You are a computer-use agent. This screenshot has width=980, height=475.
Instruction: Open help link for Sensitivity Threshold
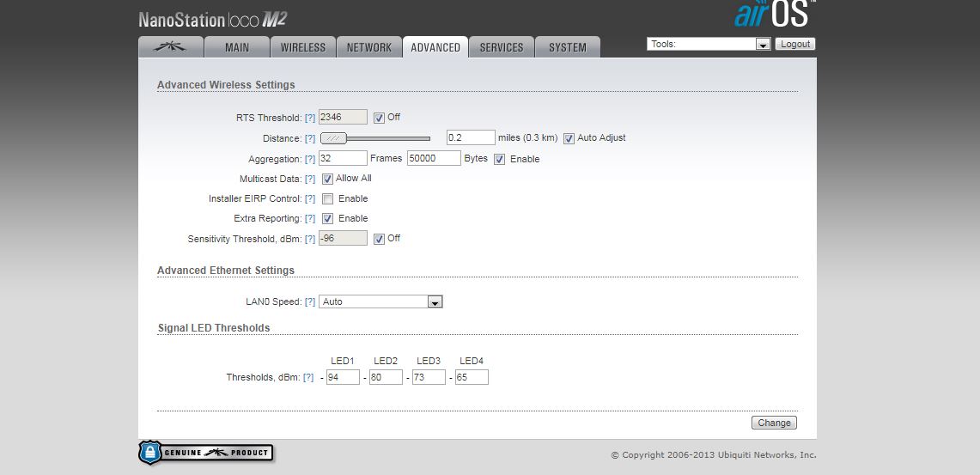pyautogui.click(x=310, y=239)
